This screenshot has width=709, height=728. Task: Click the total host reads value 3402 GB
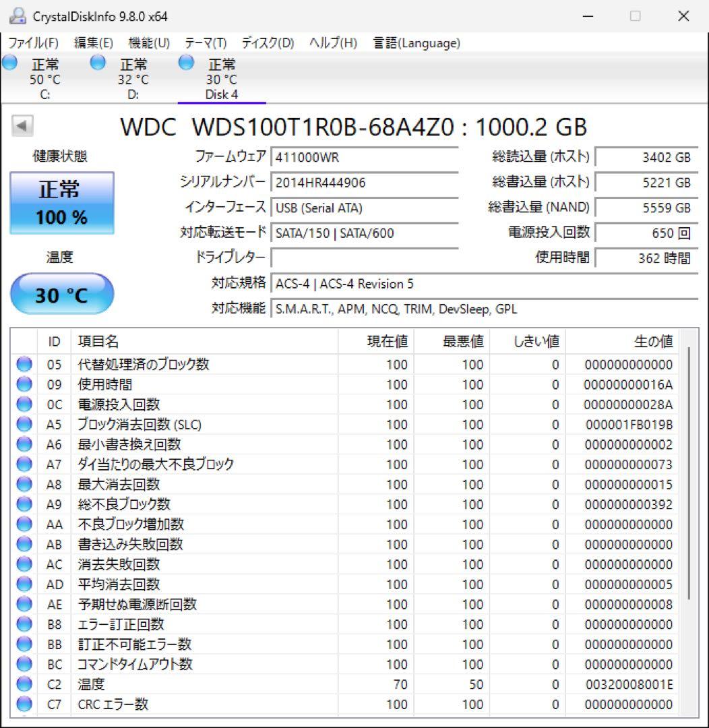point(647,157)
